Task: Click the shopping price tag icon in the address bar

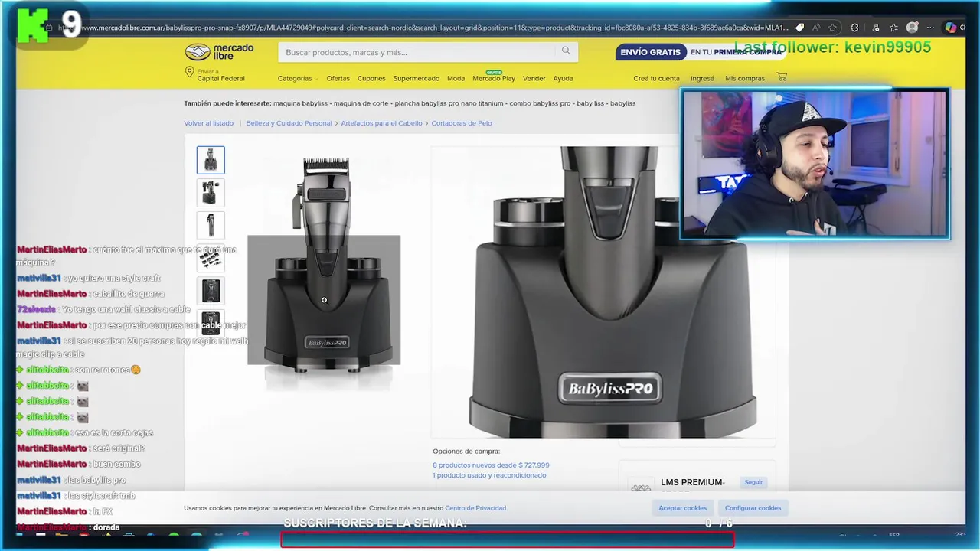Action: click(x=799, y=28)
